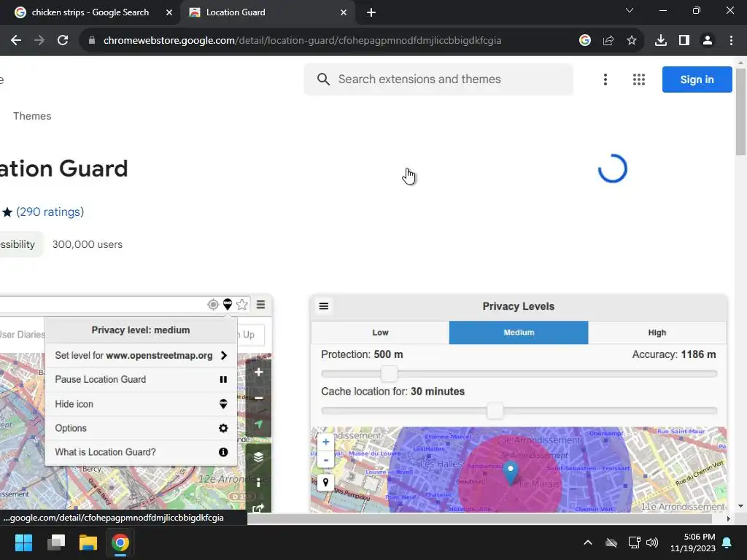Viewport: 747px width, 560px height.
Task: Close the Location Guard tab
Action: click(x=344, y=12)
